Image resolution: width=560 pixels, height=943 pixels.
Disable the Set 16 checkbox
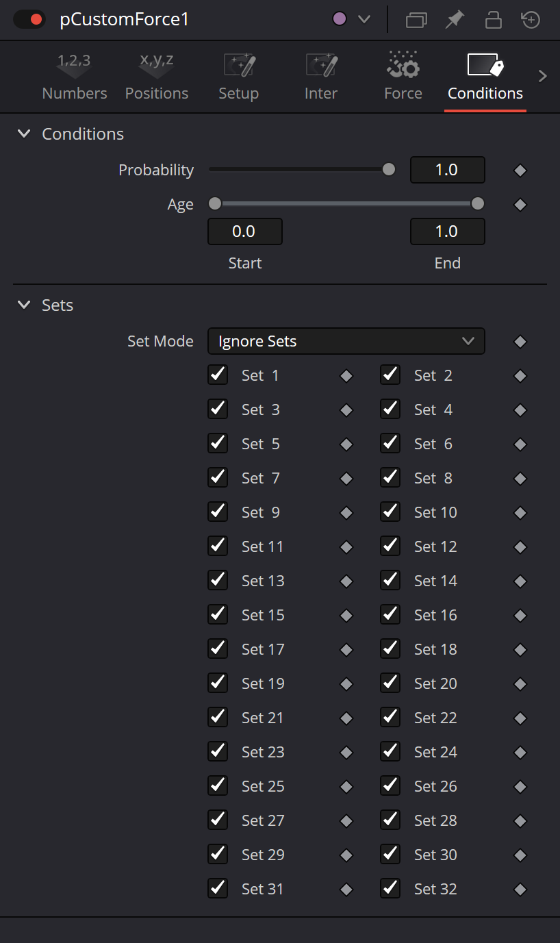click(390, 614)
